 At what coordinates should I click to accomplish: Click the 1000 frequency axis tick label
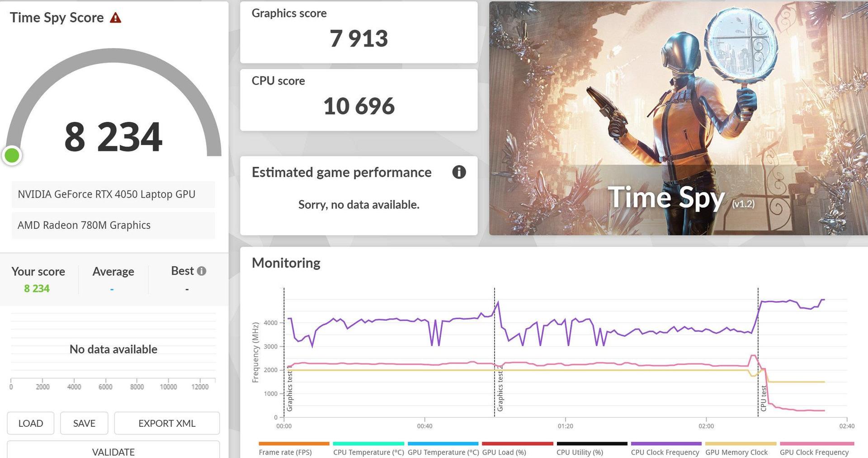point(270,393)
